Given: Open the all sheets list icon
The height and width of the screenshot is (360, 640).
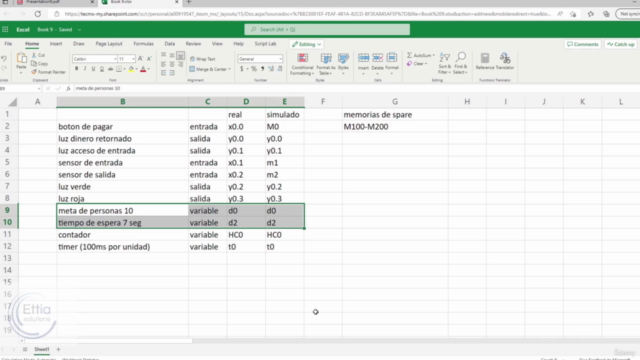Looking at the screenshot, I should 25,349.
